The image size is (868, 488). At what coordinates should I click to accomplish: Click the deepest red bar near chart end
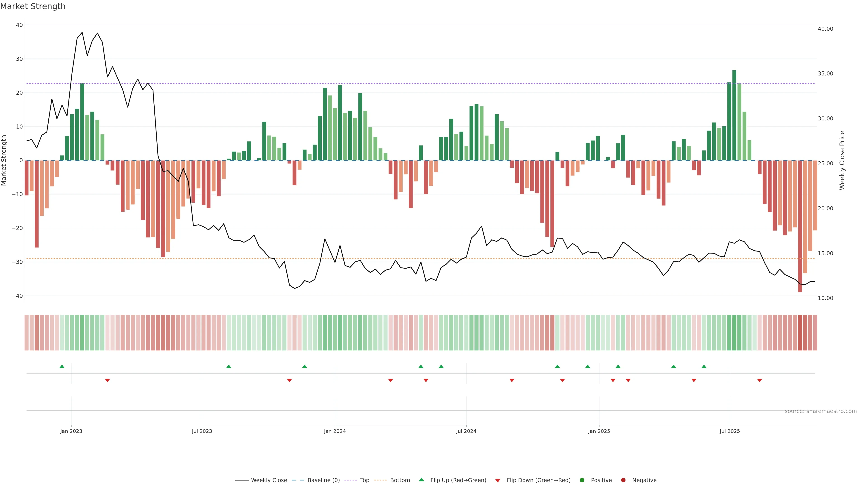click(x=800, y=226)
